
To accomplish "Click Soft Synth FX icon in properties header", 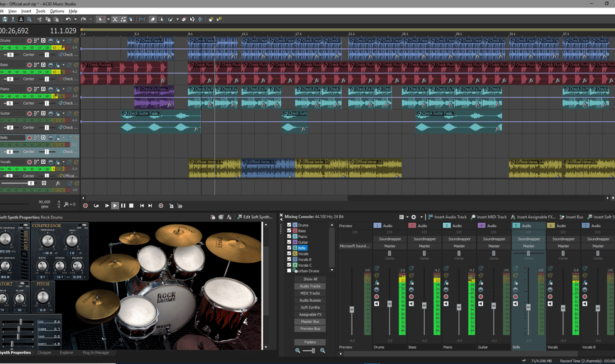I will [228, 217].
